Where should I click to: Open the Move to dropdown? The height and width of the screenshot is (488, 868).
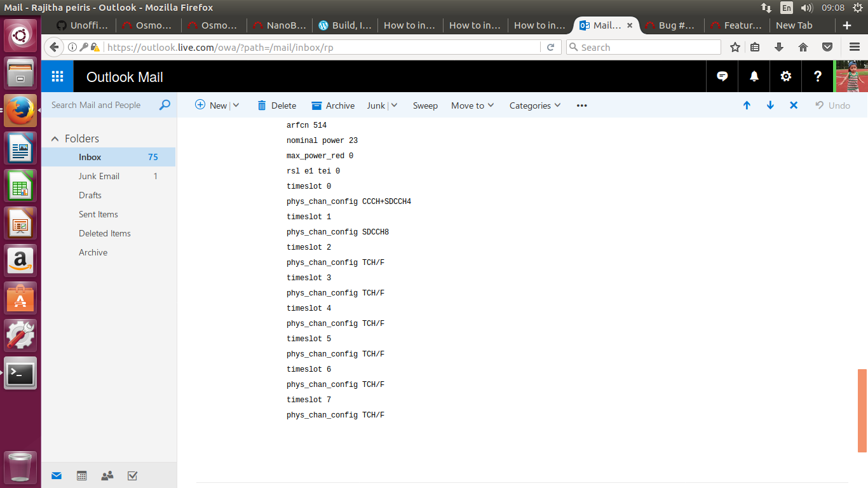click(x=473, y=105)
